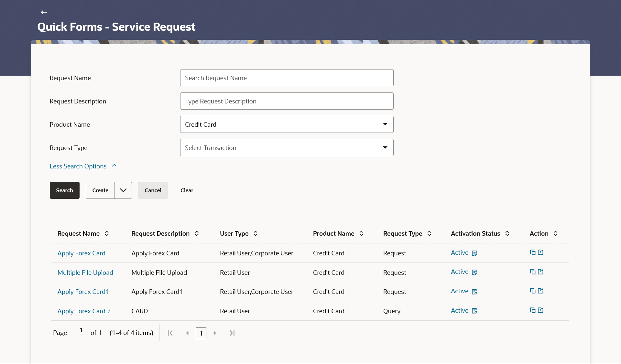Go to last page arrow
This screenshot has width=621, height=364.
coord(232,333)
